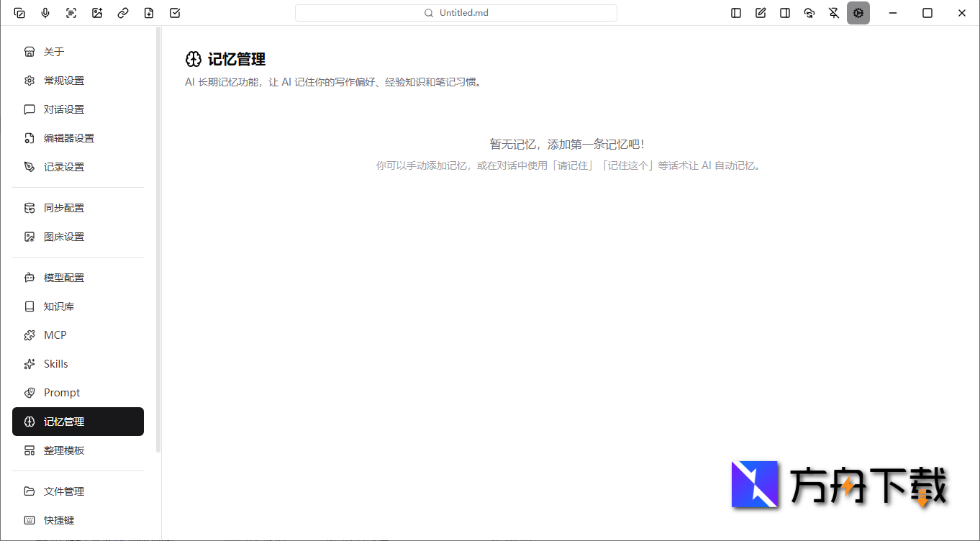
Task: Open the compose new note icon
Action: point(761,12)
